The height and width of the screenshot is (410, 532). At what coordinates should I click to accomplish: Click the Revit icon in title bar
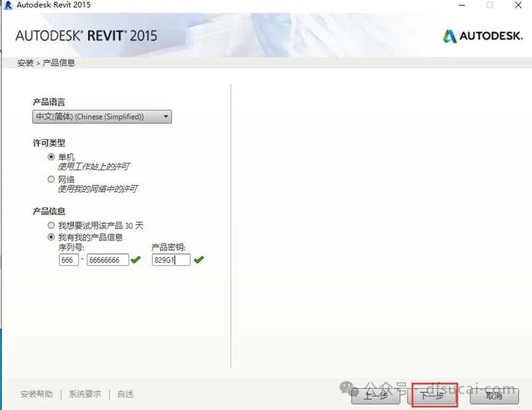[x=9, y=5]
